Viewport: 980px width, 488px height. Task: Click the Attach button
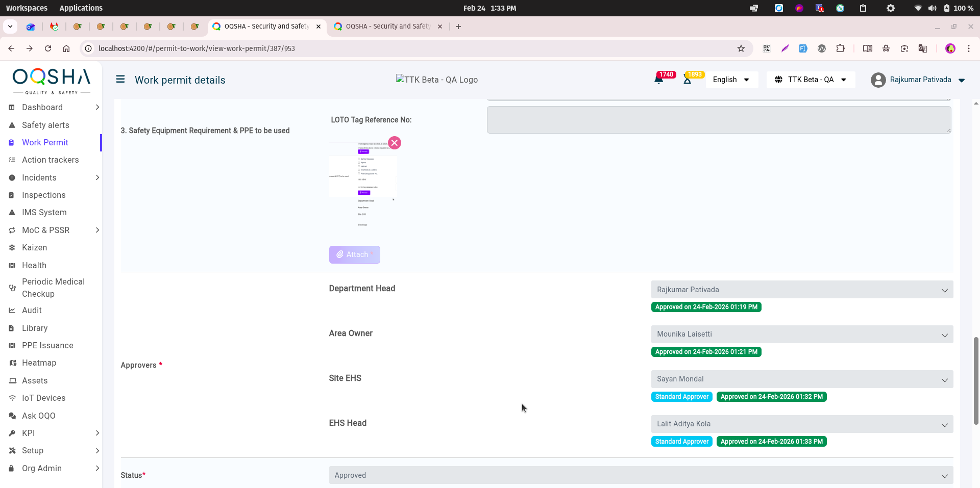pos(354,254)
